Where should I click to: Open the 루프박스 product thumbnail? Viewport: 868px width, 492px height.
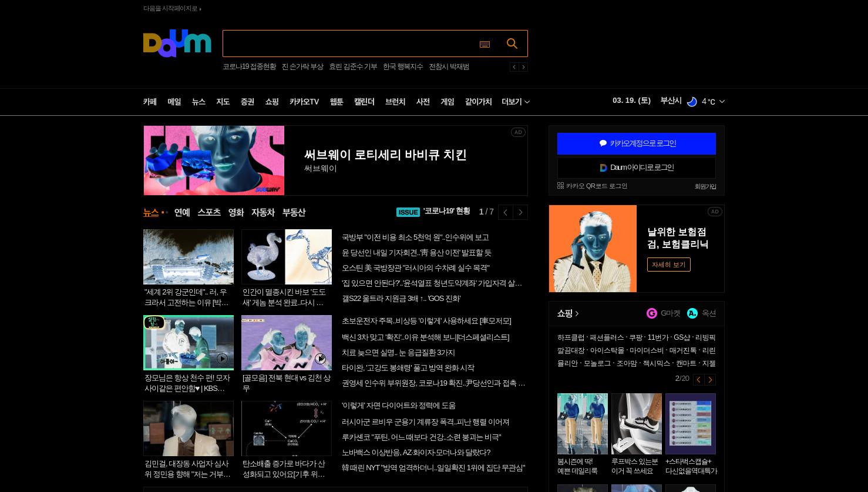[x=637, y=424]
